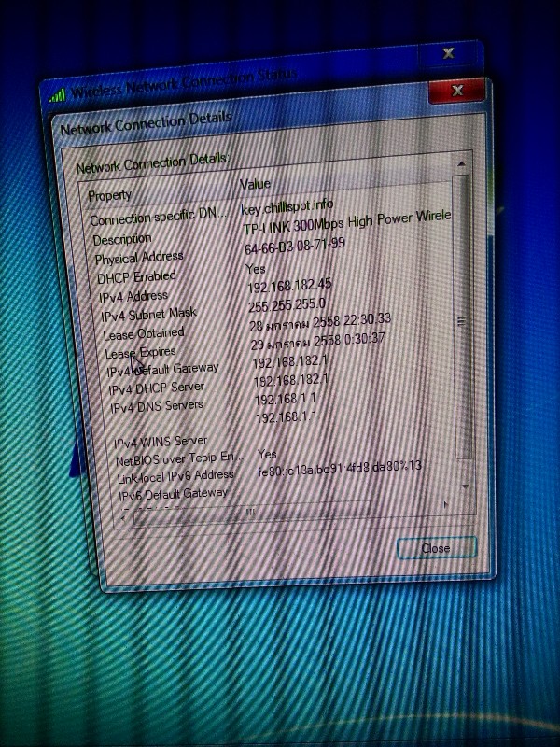This screenshot has height=747, width=560.
Task: Select the fe80 IPv6 address value
Action: point(340,469)
